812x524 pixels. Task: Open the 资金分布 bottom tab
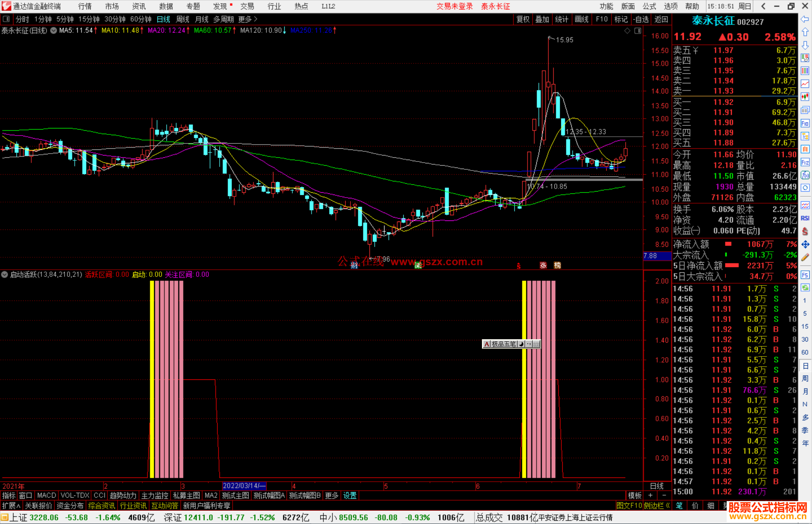pyautogui.click(x=70, y=506)
